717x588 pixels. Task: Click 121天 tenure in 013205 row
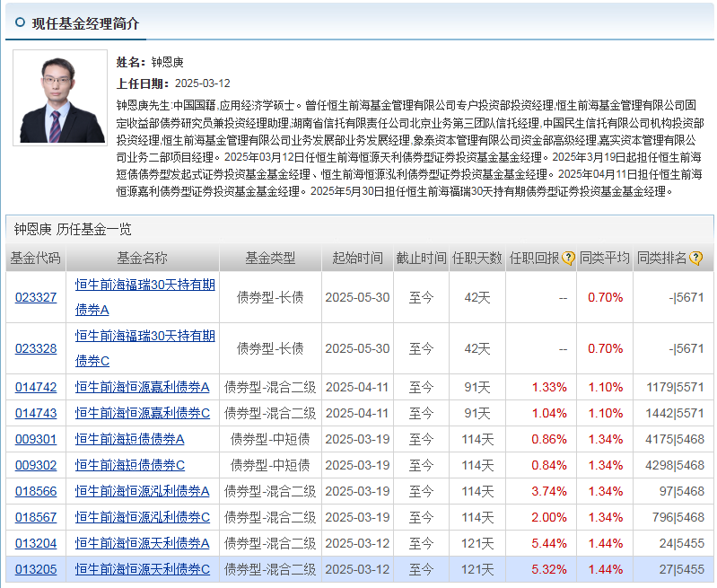pos(477,570)
